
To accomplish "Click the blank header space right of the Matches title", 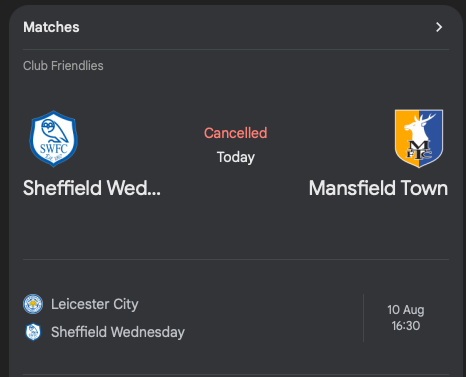I will 256,27.
